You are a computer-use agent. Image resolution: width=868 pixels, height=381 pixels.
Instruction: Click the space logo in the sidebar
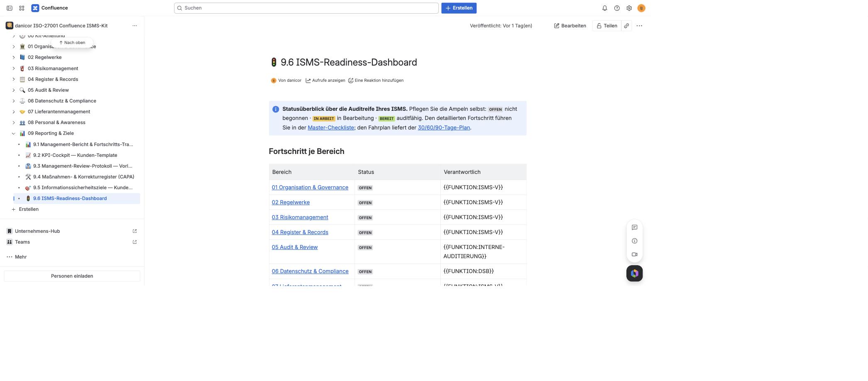coord(9,26)
